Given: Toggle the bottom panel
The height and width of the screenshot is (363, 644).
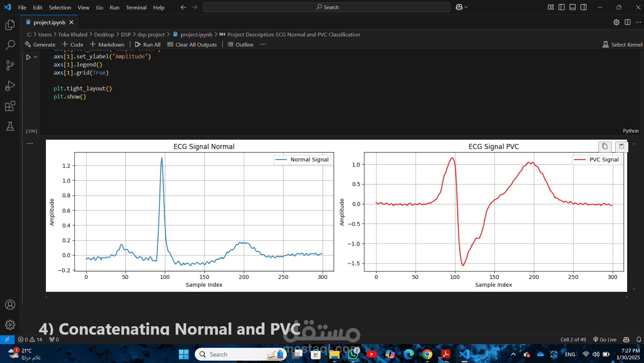Looking at the screenshot, I should (572, 7).
